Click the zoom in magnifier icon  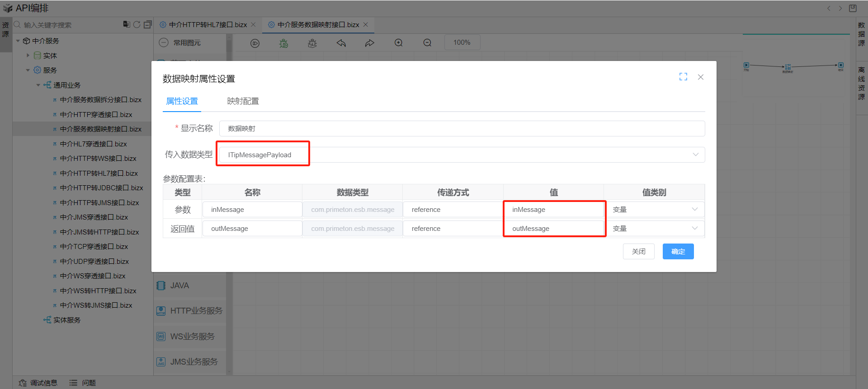click(x=398, y=43)
